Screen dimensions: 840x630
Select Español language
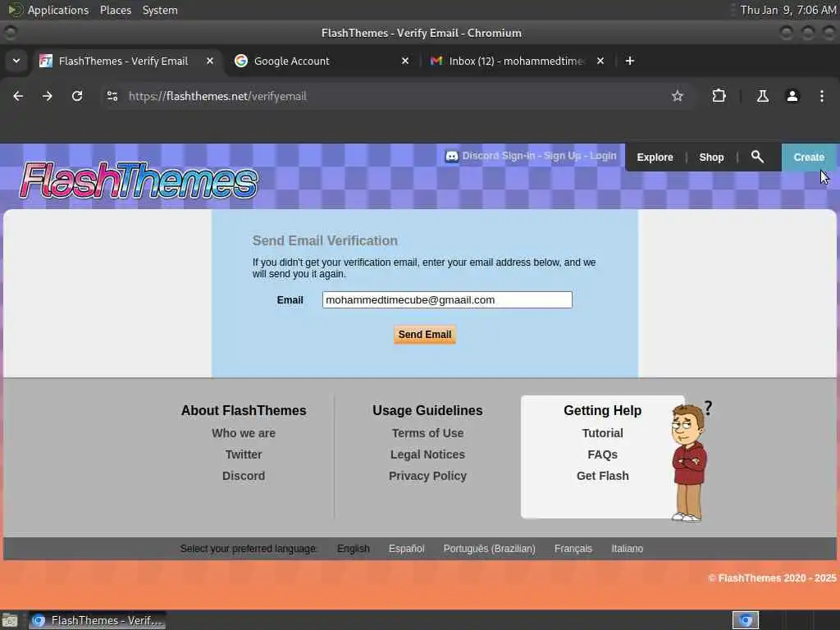pos(406,549)
